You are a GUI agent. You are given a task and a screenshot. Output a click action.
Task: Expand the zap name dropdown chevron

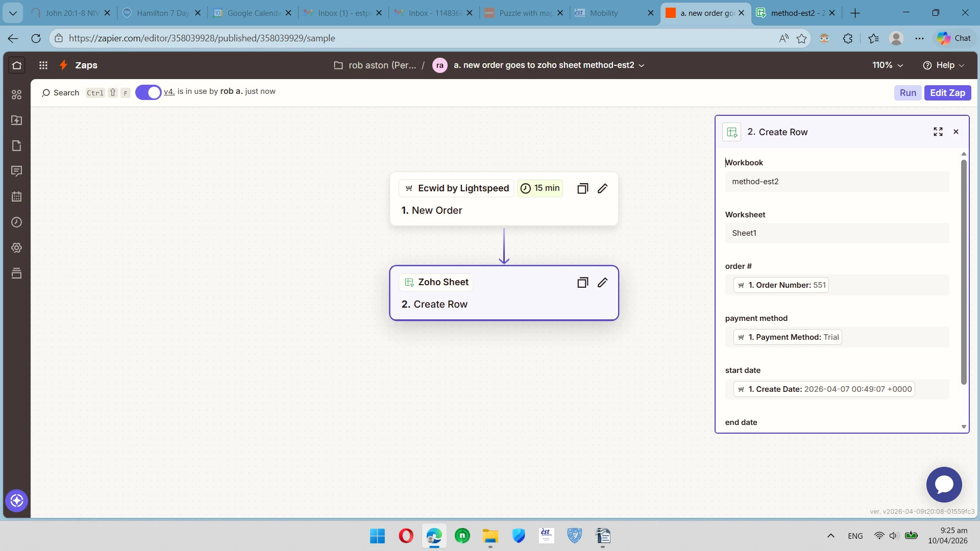click(642, 65)
